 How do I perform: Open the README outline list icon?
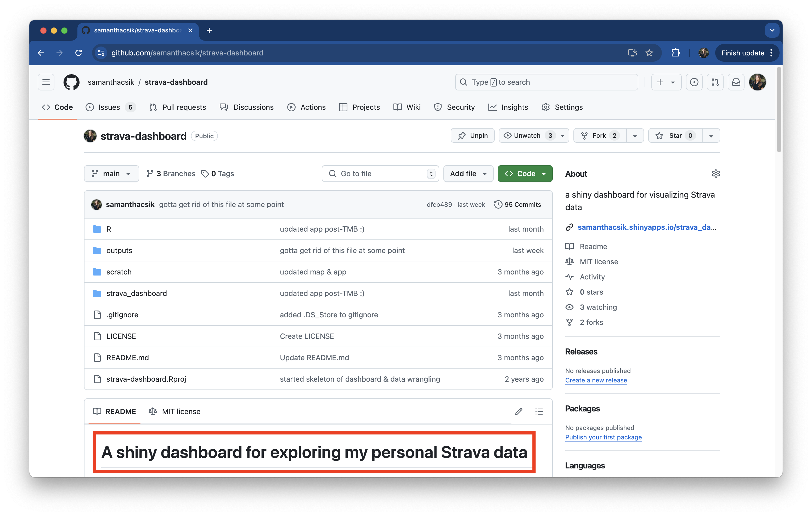point(539,411)
